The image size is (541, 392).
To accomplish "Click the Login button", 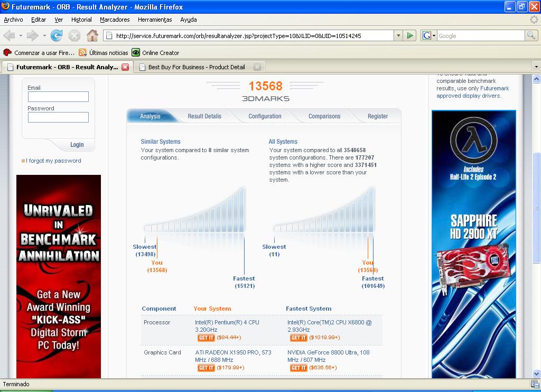I will click(x=77, y=145).
